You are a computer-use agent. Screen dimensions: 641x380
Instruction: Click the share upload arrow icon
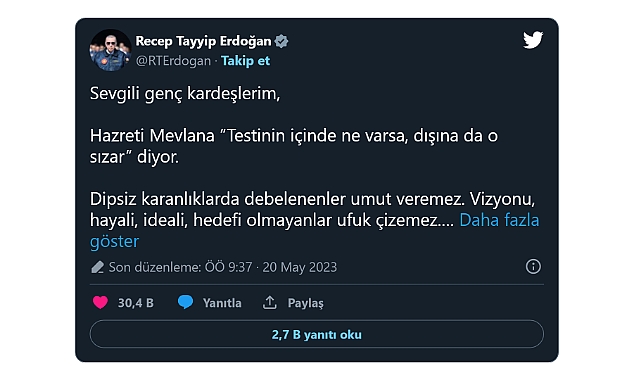[x=269, y=302]
